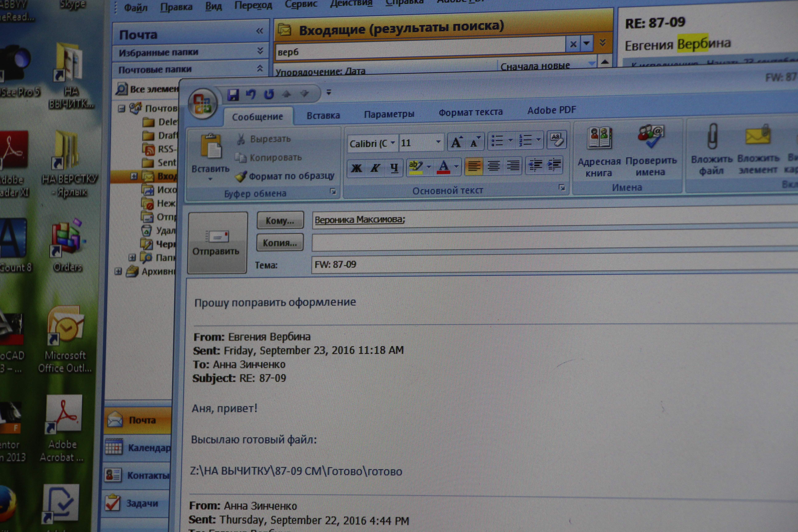
Task: Click the Paste (Вставить) clipboard icon
Action: pyautogui.click(x=211, y=146)
